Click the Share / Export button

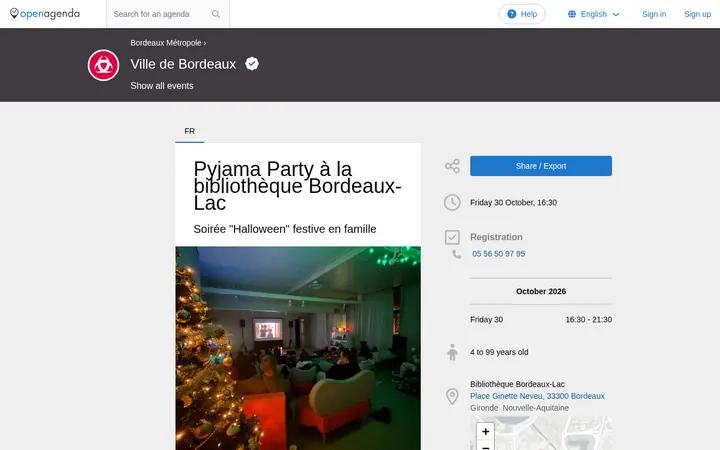541,166
